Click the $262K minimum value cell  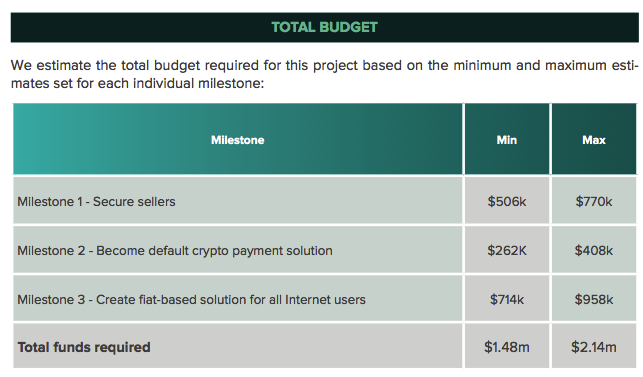(507, 249)
